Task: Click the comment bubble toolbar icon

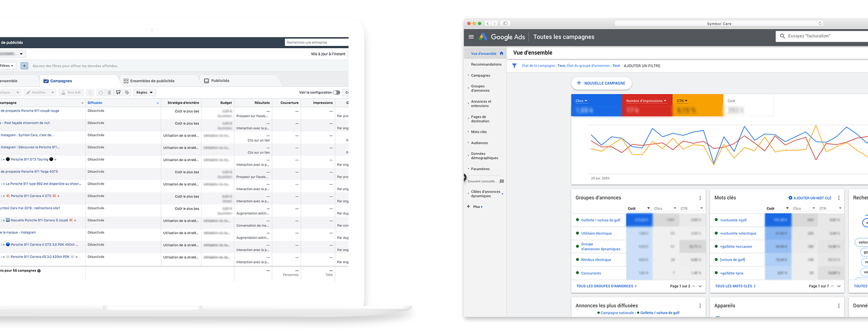Action: point(118,93)
